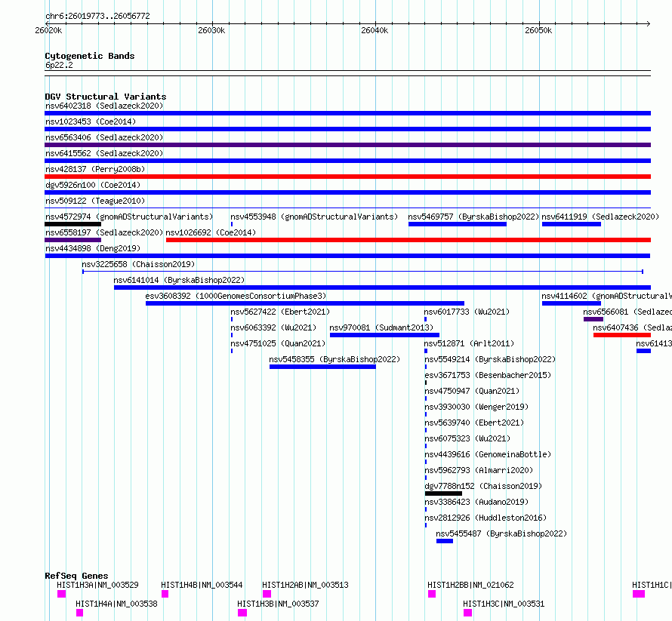Screen dimensions: 672x621
Task: Open the nsv6017733 (Wu2021) label
Action: point(467,312)
